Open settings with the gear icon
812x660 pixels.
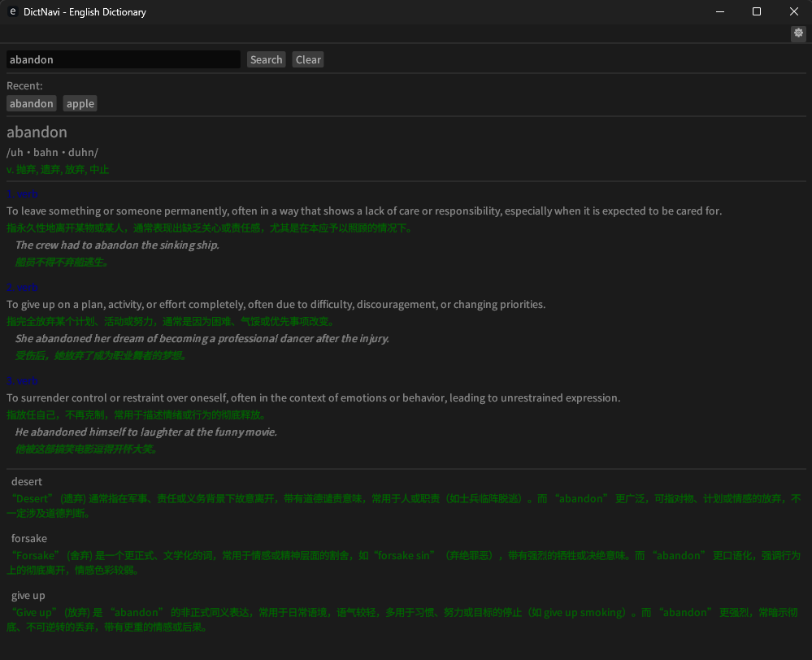tap(798, 33)
